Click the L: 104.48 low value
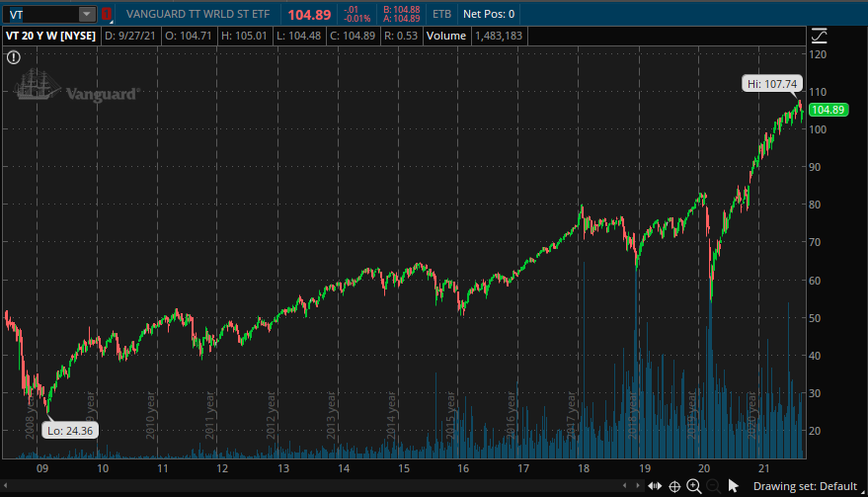Viewport: 868px width, 497px height. pyautogui.click(x=299, y=36)
